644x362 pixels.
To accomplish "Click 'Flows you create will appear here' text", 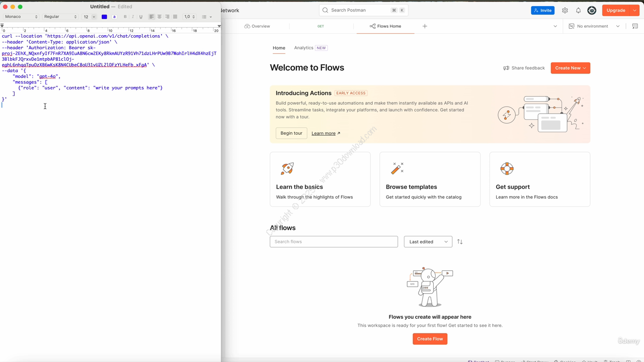I will [x=430, y=317].
